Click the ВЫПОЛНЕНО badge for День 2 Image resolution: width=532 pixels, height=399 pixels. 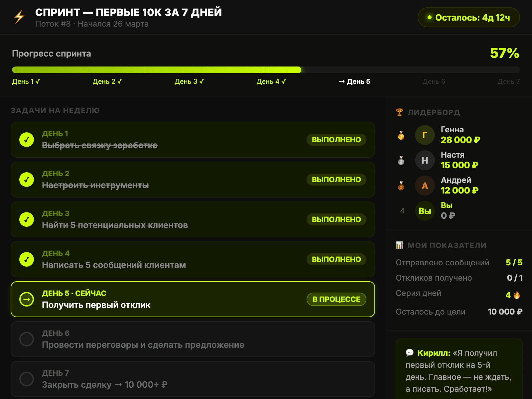tap(336, 180)
